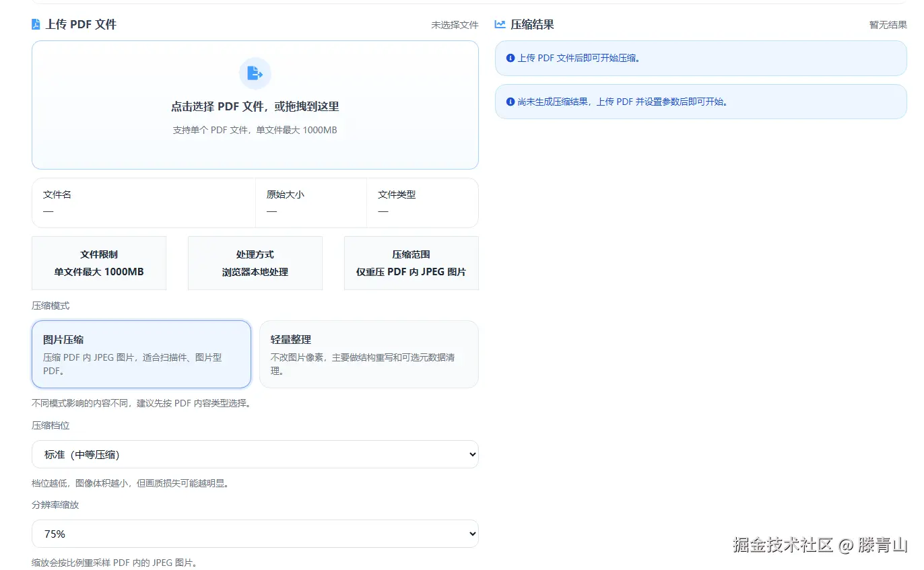This screenshot has width=924, height=570.
Task: Click the 文件类型 table cell
Action: [422, 203]
